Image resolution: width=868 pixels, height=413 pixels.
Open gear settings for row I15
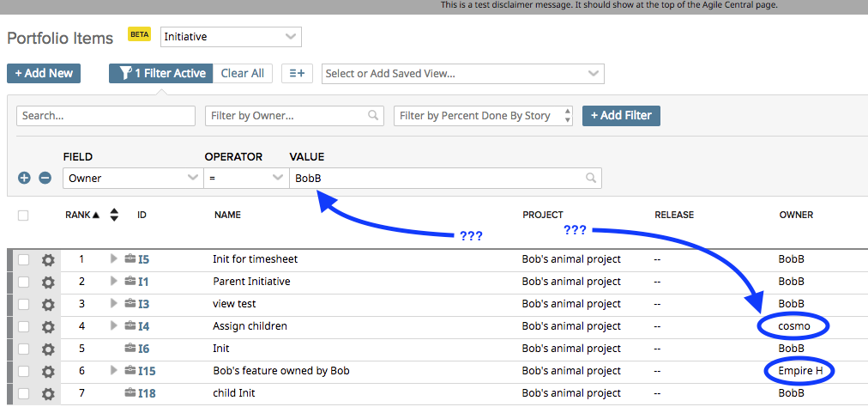pos(48,371)
